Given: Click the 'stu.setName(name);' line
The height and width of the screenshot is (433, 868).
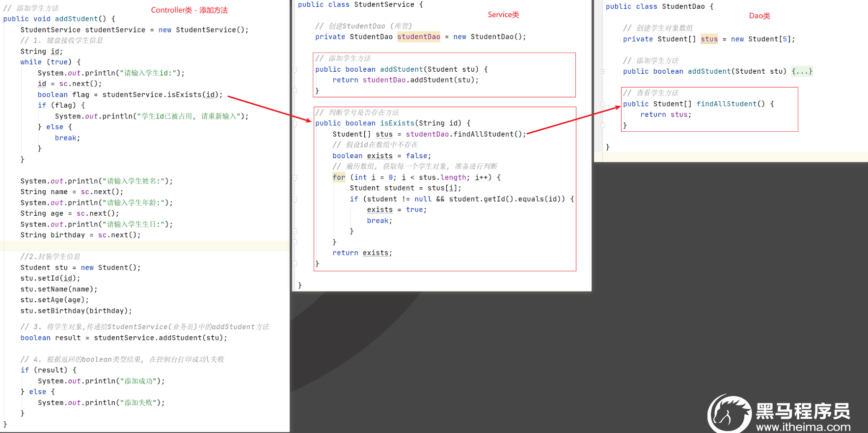Looking at the screenshot, I should tap(59, 289).
